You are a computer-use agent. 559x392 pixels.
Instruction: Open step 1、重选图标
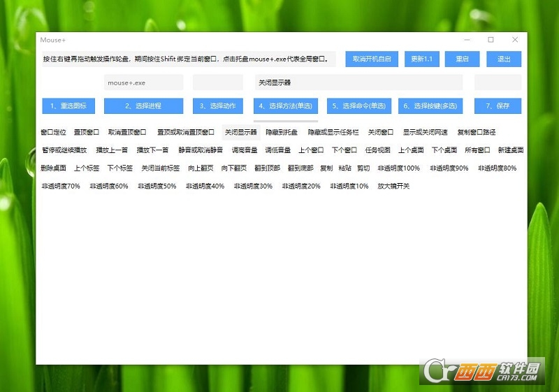pyautogui.click(x=68, y=106)
